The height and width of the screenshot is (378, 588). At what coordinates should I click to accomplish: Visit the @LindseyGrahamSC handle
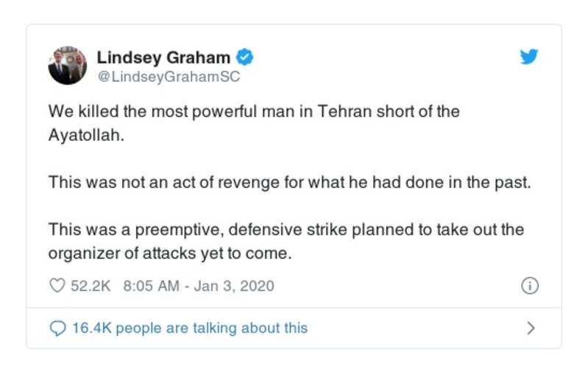(x=169, y=76)
